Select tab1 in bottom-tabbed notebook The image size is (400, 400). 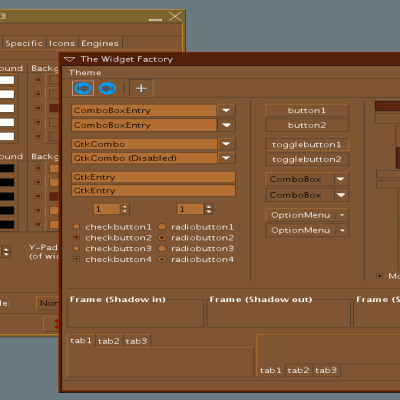271,370
